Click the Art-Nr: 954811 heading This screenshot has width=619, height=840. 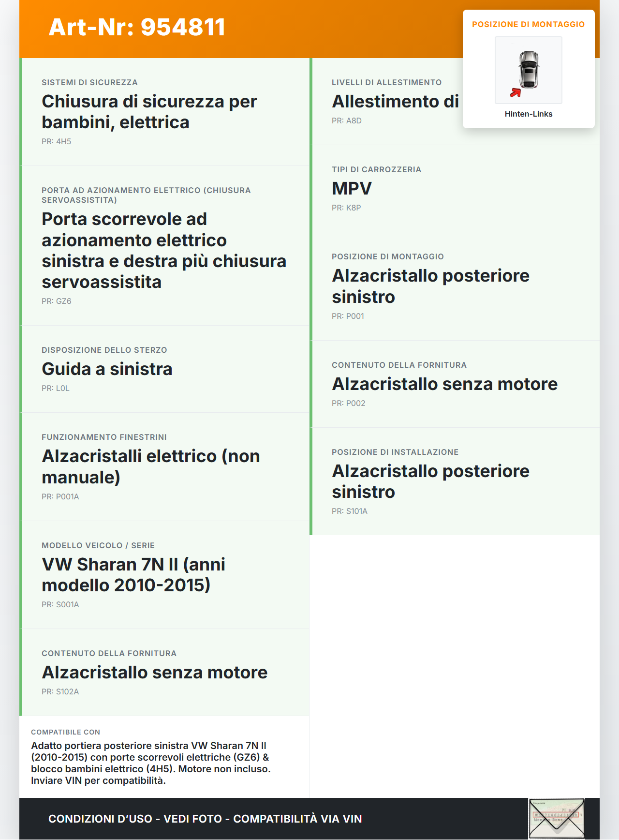pyautogui.click(x=137, y=28)
